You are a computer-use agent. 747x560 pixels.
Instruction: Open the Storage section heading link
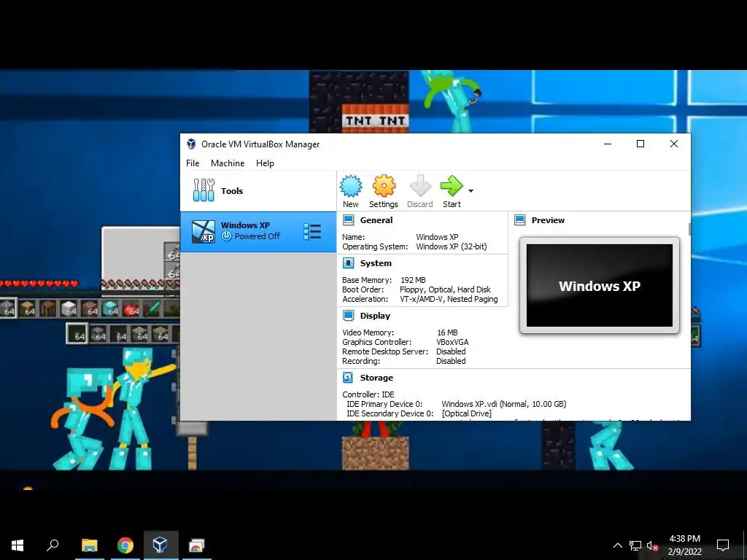click(x=376, y=377)
